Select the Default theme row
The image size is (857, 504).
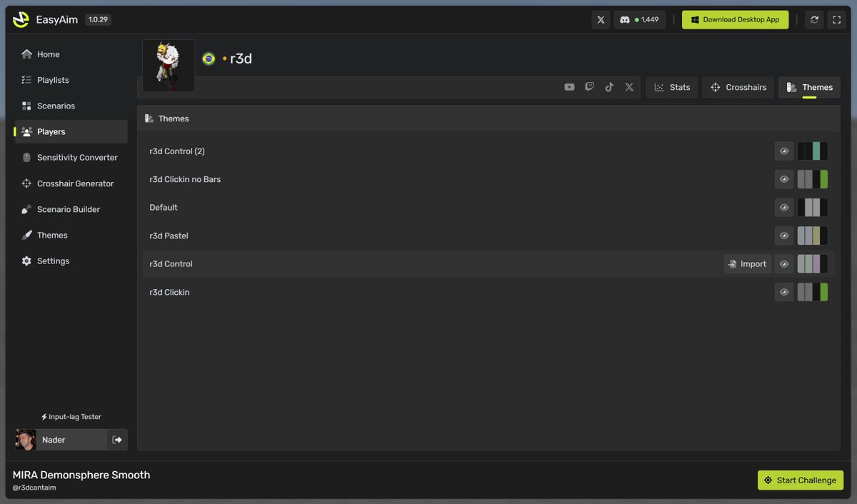(x=488, y=207)
